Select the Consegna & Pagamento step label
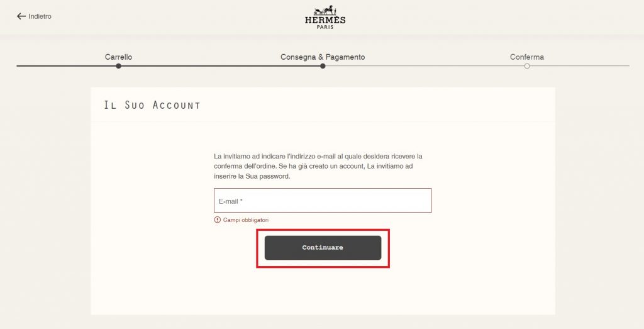Image resolution: width=644 pixels, height=329 pixels. click(323, 57)
